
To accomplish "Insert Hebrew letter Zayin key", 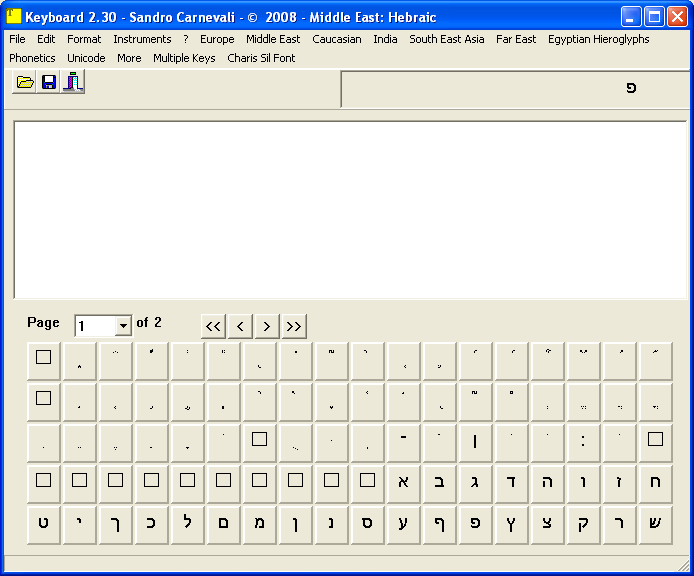I will tap(620, 484).
